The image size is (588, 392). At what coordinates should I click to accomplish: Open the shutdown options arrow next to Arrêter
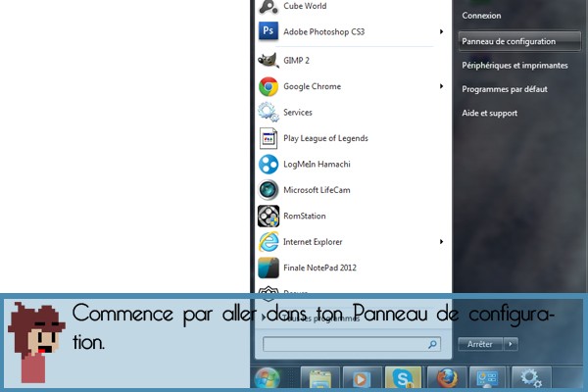(x=511, y=344)
